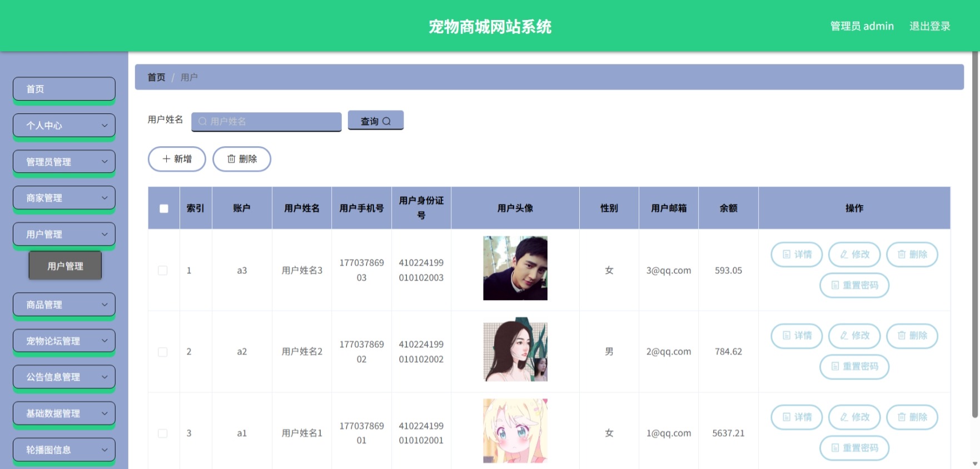Screen dimensions: 980x469
Task: Open 详情 for user a2
Action: coord(797,336)
